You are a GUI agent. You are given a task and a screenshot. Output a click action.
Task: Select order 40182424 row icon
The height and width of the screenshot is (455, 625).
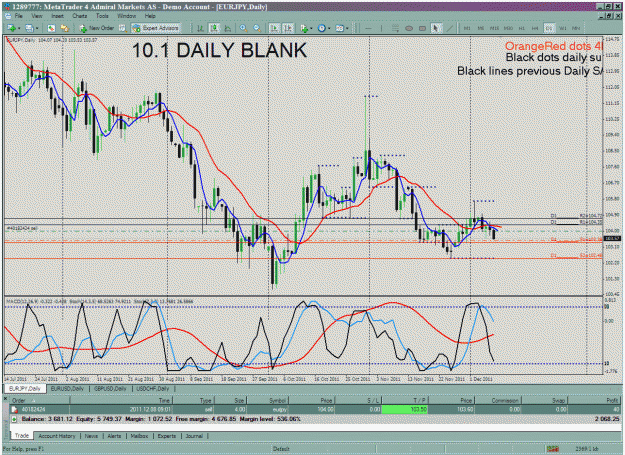click(15, 410)
